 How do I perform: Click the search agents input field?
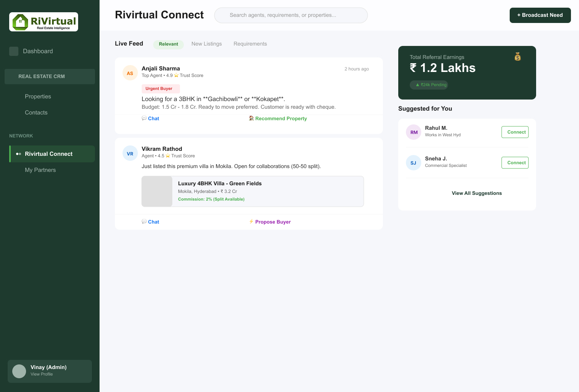[291, 15]
